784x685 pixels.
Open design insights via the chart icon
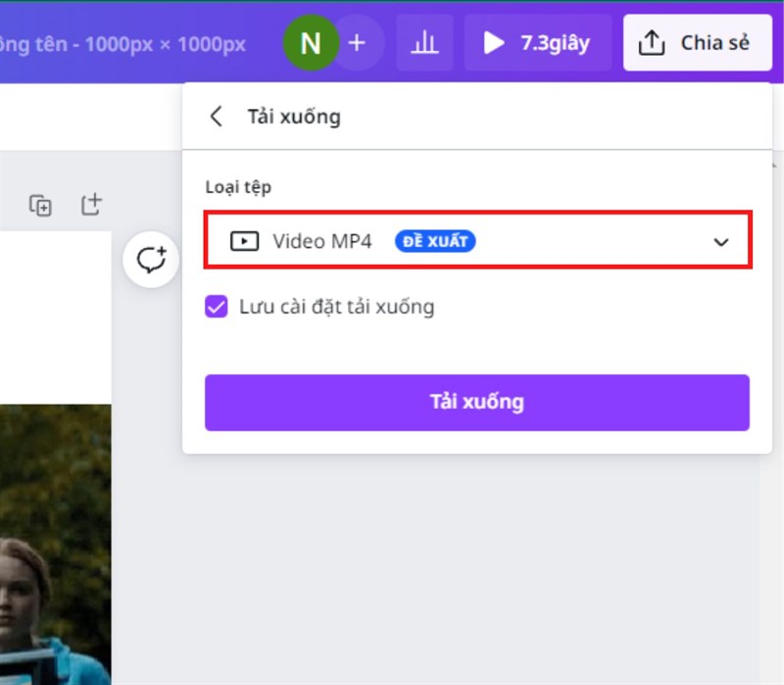pos(424,42)
